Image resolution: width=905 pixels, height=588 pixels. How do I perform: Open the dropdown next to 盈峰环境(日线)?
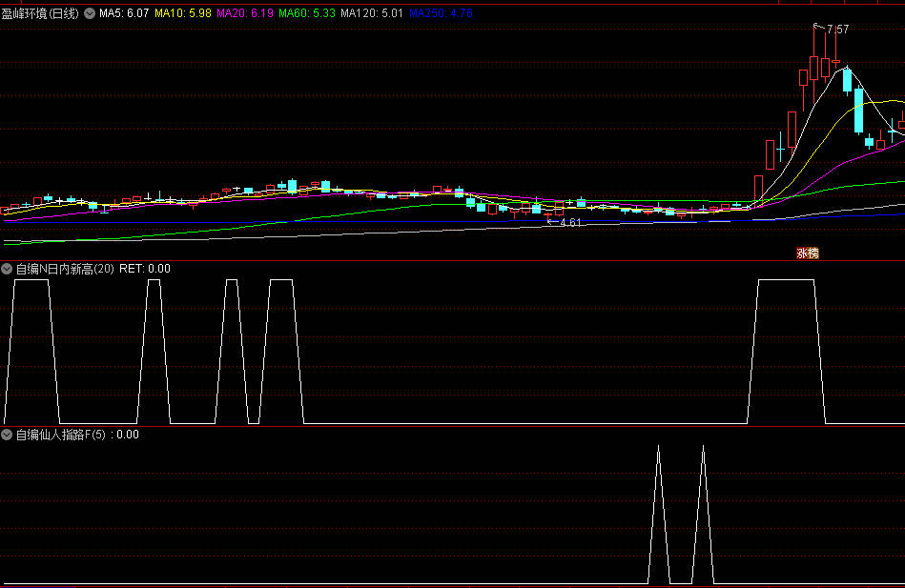pyautogui.click(x=90, y=14)
